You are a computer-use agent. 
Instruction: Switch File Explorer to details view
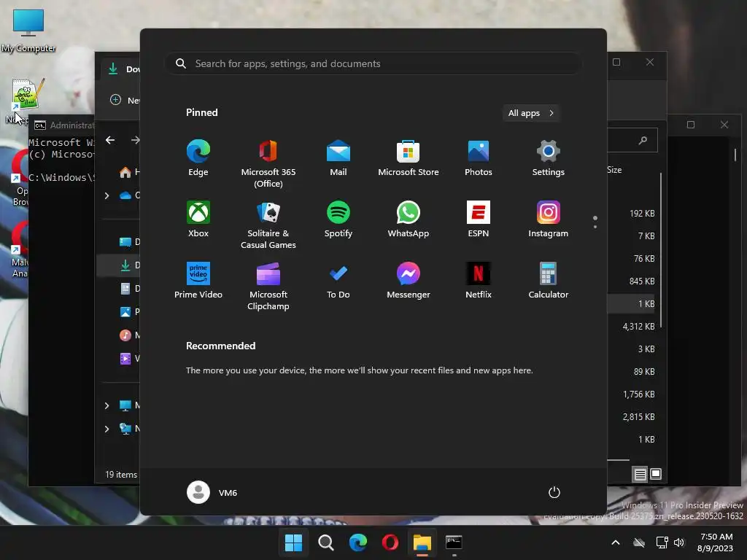[x=640, y=474]
